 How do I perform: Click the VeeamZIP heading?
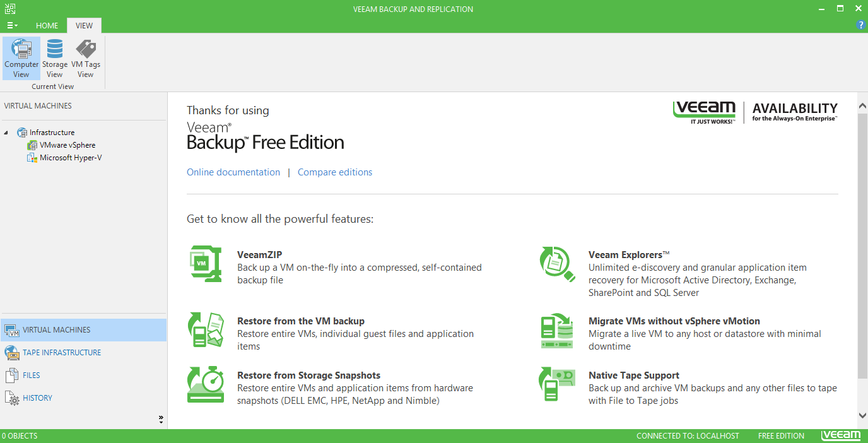tap(260, 255)
